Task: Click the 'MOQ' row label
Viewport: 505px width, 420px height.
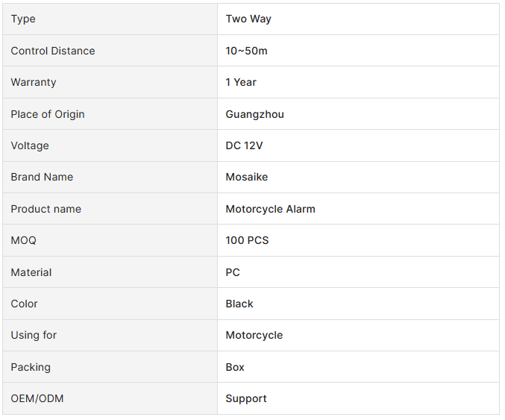Action: click(x=23, y=240)
